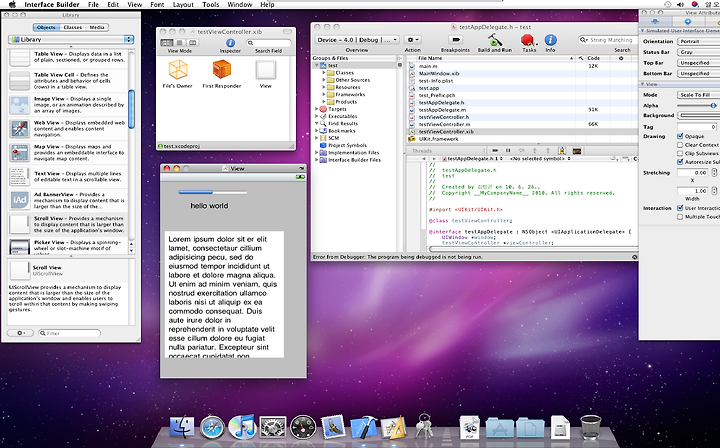Click the Library Filter search field

(69, 333)
